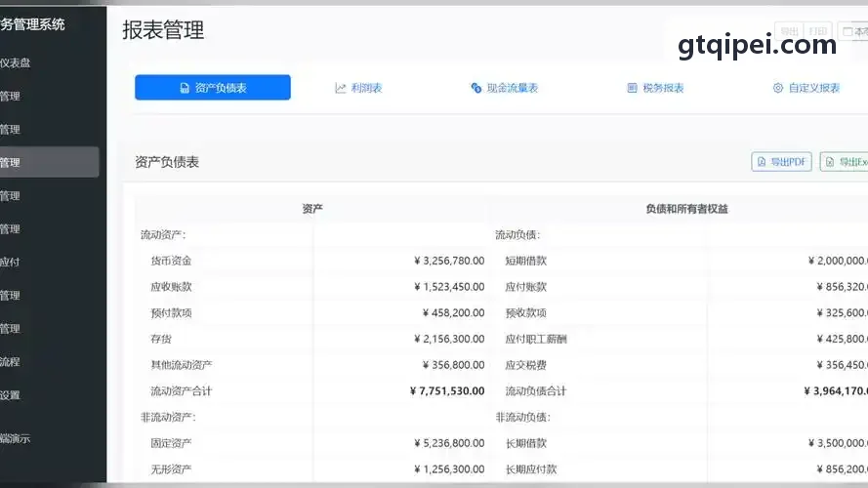Click the 长期应付款 amount ¥856,200
Screen dimensions: 868x488
842,468
